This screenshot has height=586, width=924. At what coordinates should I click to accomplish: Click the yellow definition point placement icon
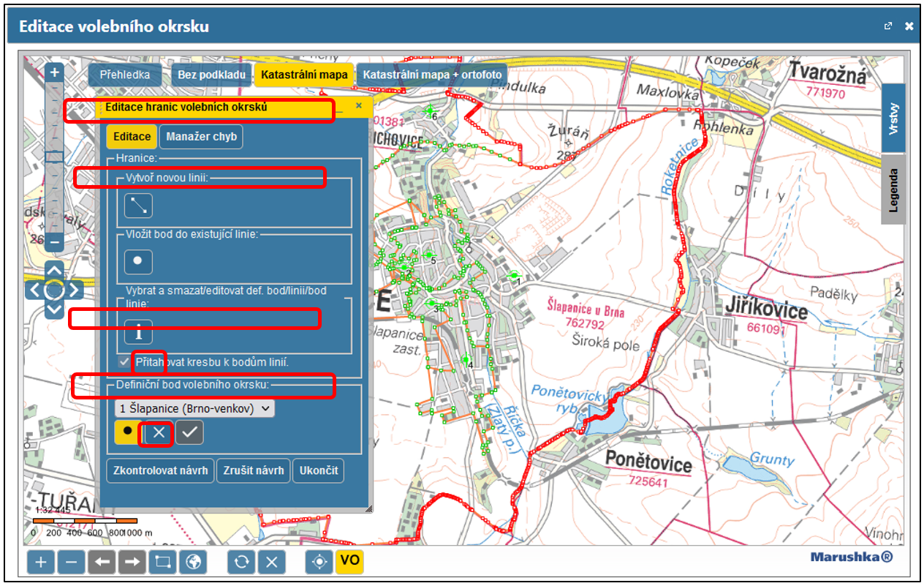click(x=128, y=432)
